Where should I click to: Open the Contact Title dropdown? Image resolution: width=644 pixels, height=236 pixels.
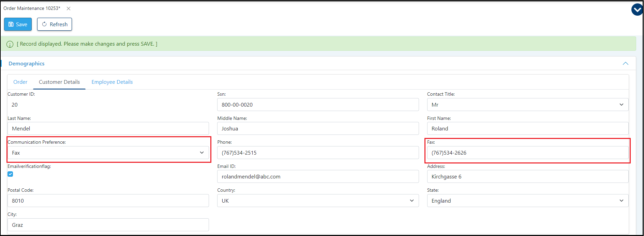pyautogui.click(x=527, y=105)
